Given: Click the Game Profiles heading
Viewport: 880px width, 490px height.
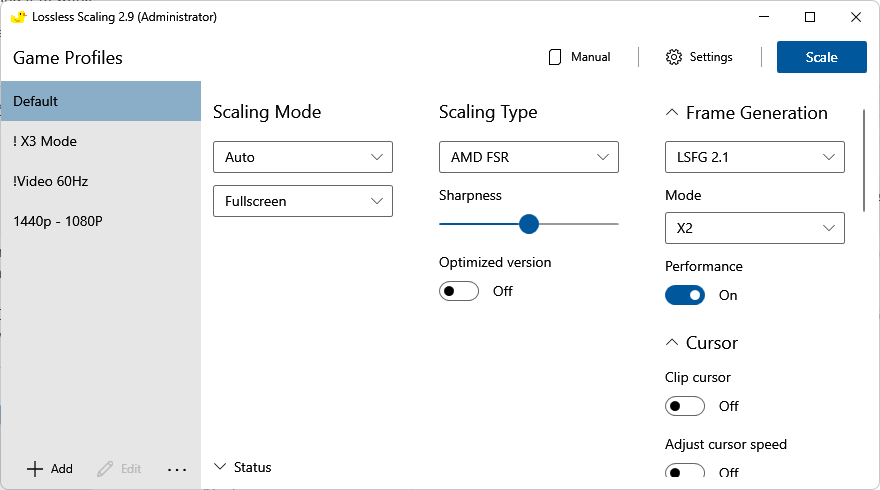Looking at the screenshot, I should [67, 58].
